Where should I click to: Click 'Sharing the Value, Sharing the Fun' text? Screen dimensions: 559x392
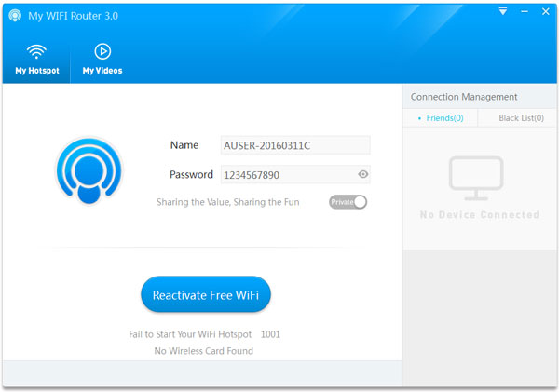(x=228, y=202)
